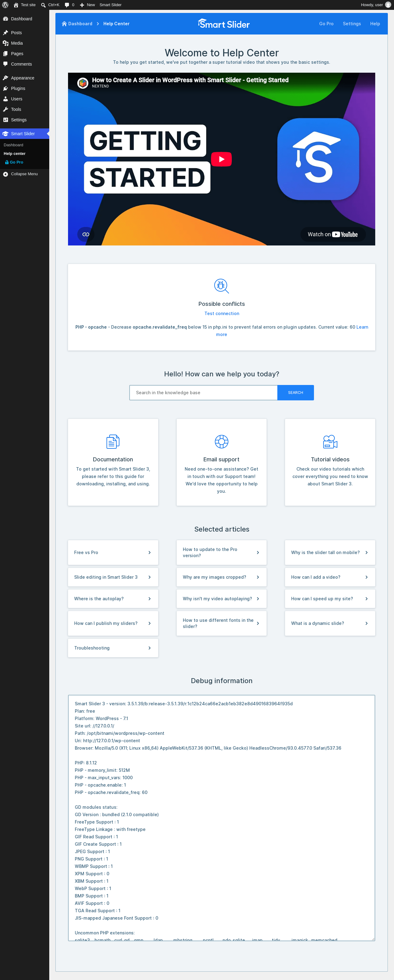Open the Test site home icon

click(16, 5)
